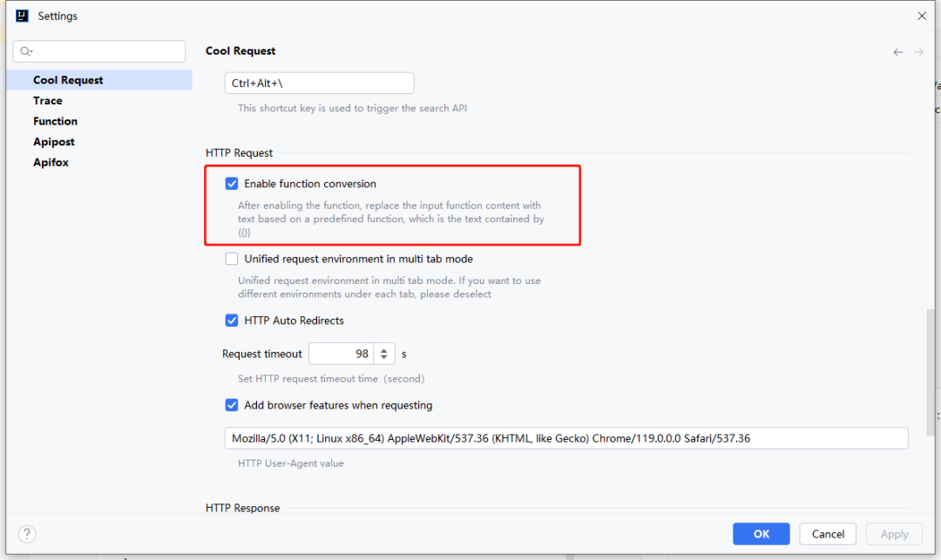Image resolution: width=941 pixels, height=560 pixels.
Task: Open the Apifox settings page
Action: pos(51,162)
